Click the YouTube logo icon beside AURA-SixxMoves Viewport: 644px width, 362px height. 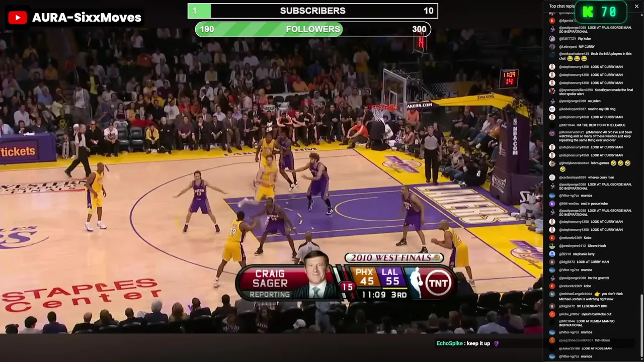[x=18, y=18]
